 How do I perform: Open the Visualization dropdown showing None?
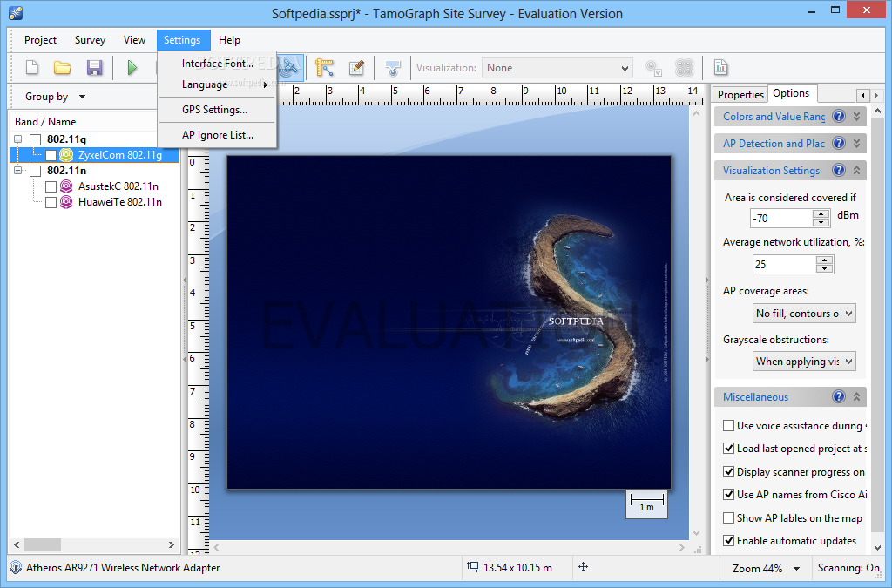tap(557, 68)
